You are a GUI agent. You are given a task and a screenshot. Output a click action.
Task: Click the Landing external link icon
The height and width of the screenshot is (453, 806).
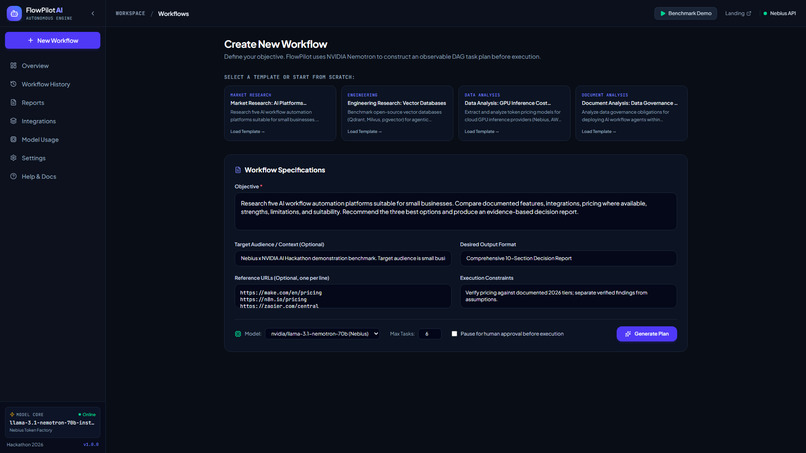pos(748,13)
